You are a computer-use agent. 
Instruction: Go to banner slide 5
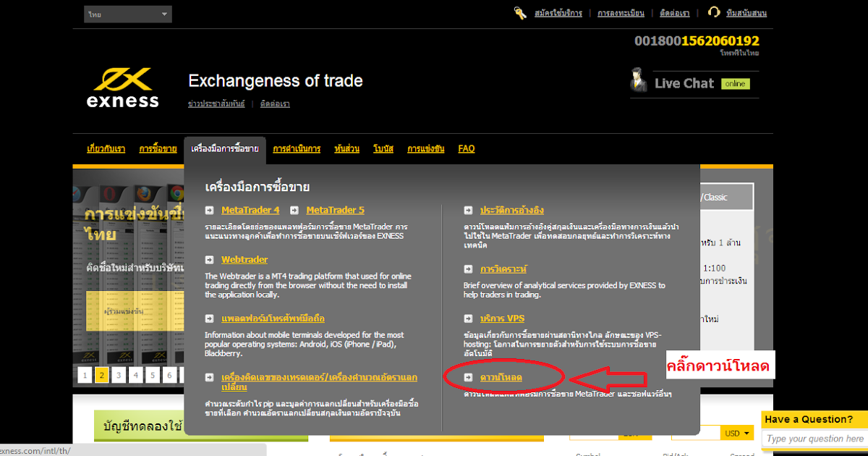154,374
